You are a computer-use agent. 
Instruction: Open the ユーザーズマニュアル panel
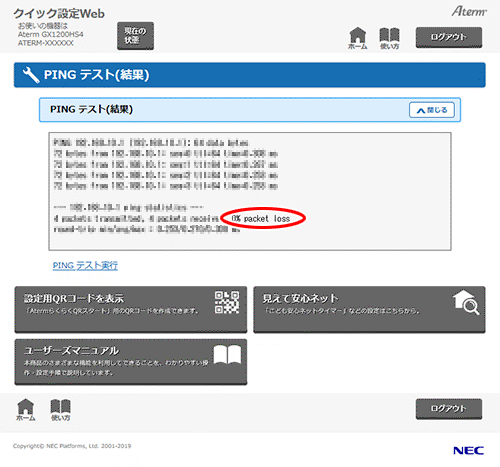[x=131, y=362]
